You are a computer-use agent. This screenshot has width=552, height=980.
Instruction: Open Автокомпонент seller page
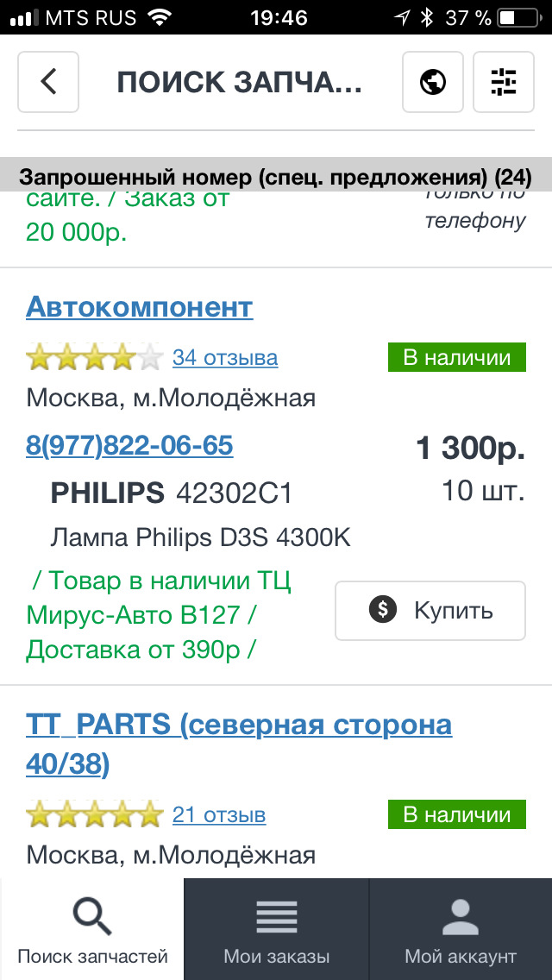[x=140, y=307]
